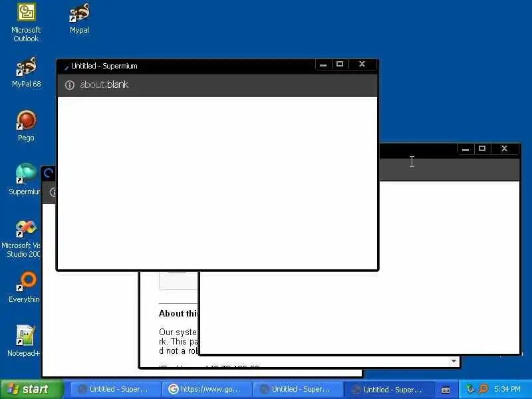Switch to first Untitled - Super… taskbar button
Image resolution: width=532 pixels, height=399 pixels.
pyautogui.click(x=114, y=390)
